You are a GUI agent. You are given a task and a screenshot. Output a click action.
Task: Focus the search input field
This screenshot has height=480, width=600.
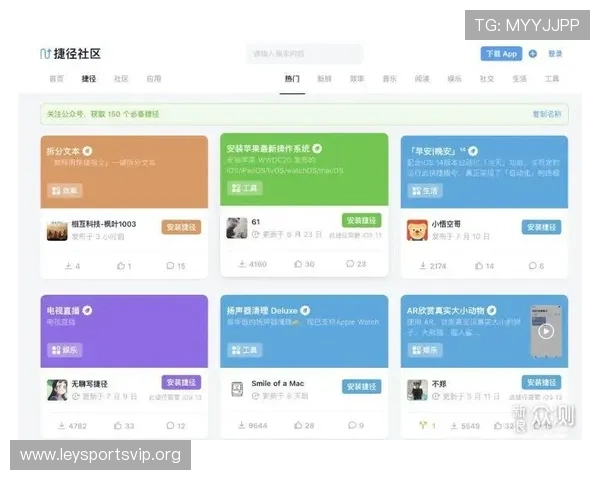click(305, 54)
